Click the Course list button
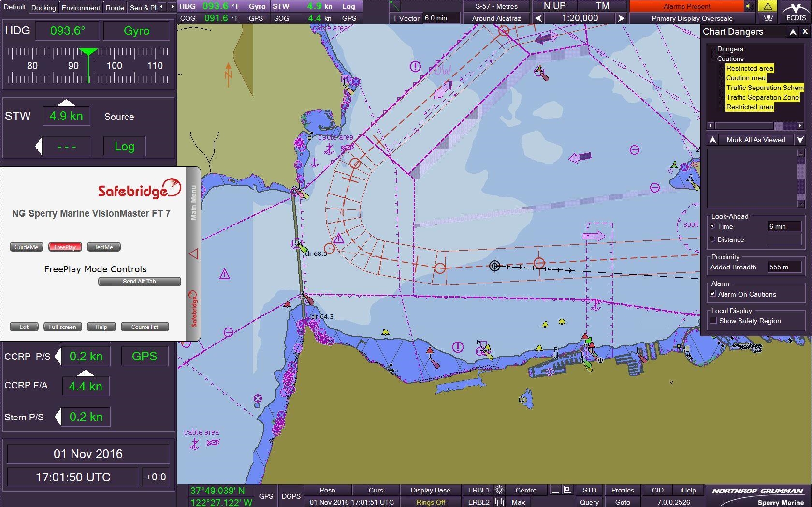 [145, 327]
